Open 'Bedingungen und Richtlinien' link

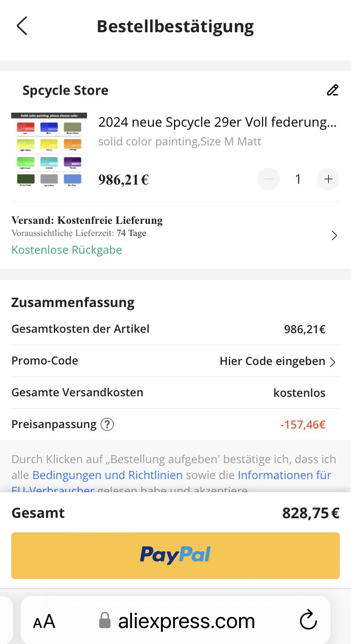[107, 475]
